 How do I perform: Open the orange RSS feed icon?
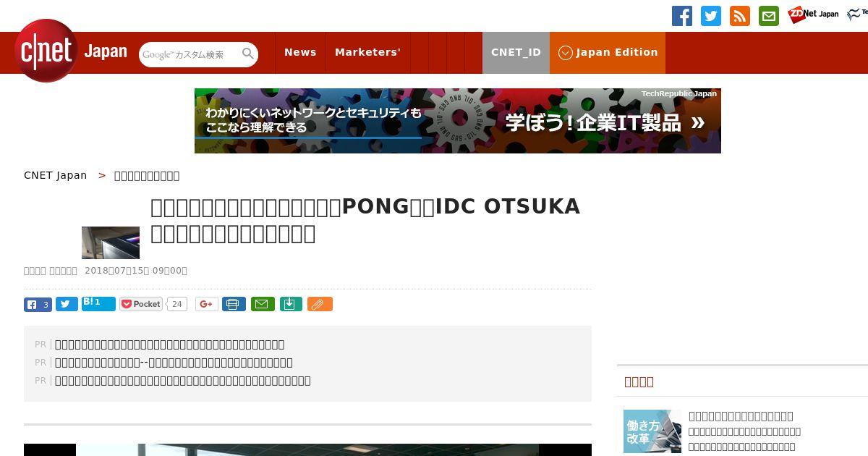click(x=740, y=16)
